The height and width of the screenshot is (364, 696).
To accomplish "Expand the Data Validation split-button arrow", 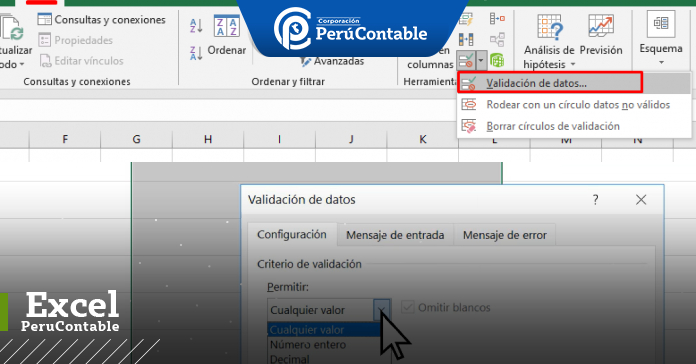I will click(481, 60).
